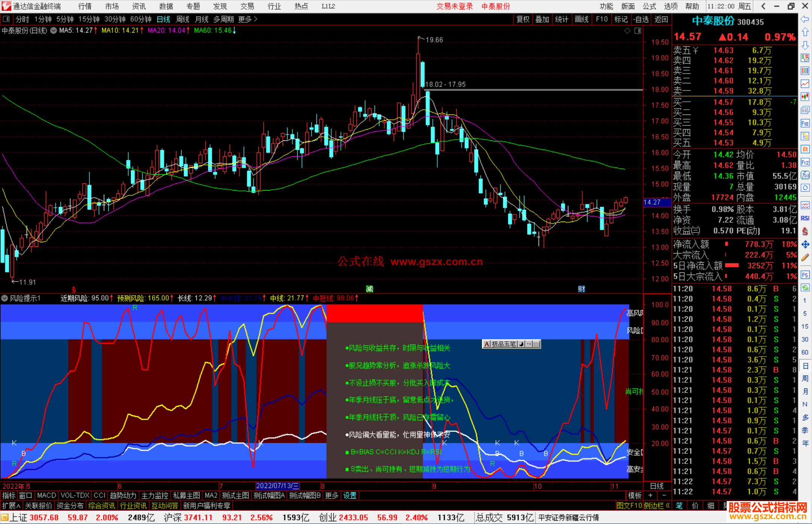Select the 主力监控 indicator tab
This screenshot has width=812, height=524.
(155, 495)
